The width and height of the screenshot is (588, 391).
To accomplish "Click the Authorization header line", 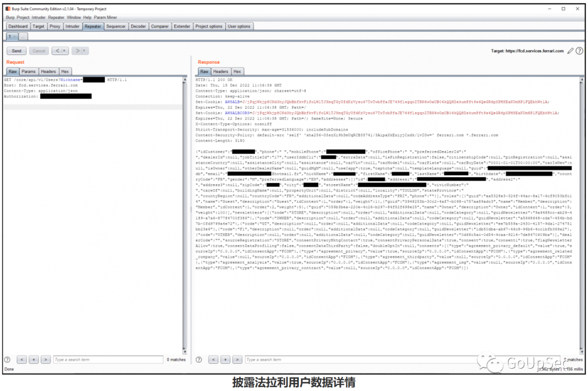I will point(47,96).
